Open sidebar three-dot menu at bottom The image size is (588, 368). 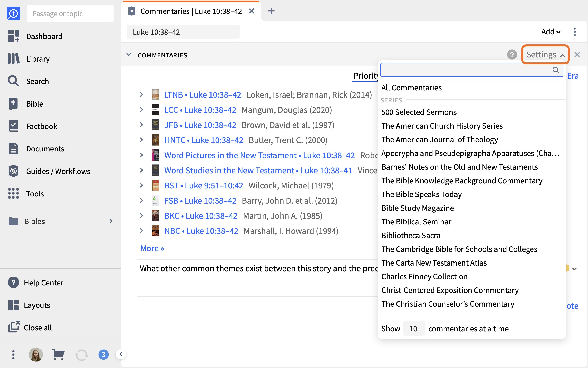point(13,355)
